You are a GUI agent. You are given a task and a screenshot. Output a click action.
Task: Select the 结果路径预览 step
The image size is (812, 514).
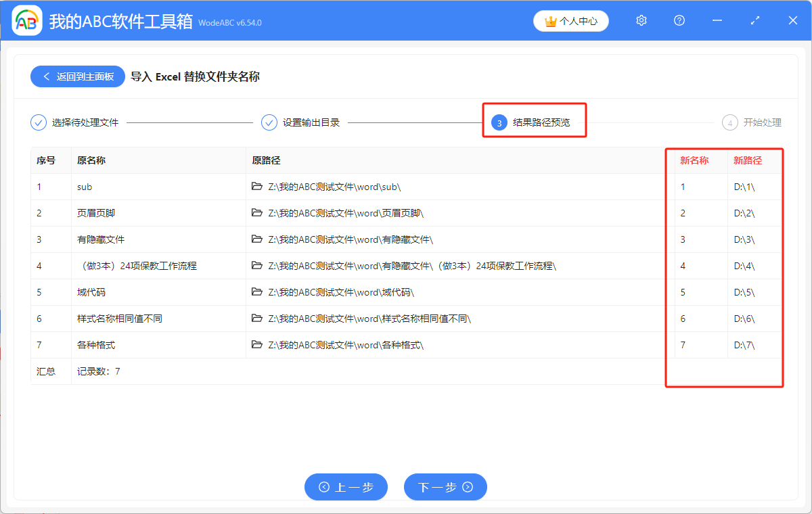coord(535,122)
